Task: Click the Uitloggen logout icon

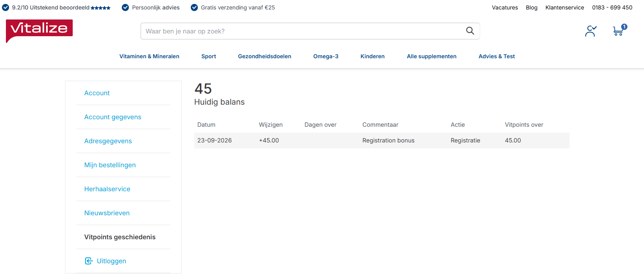Action: coord(89,261)
